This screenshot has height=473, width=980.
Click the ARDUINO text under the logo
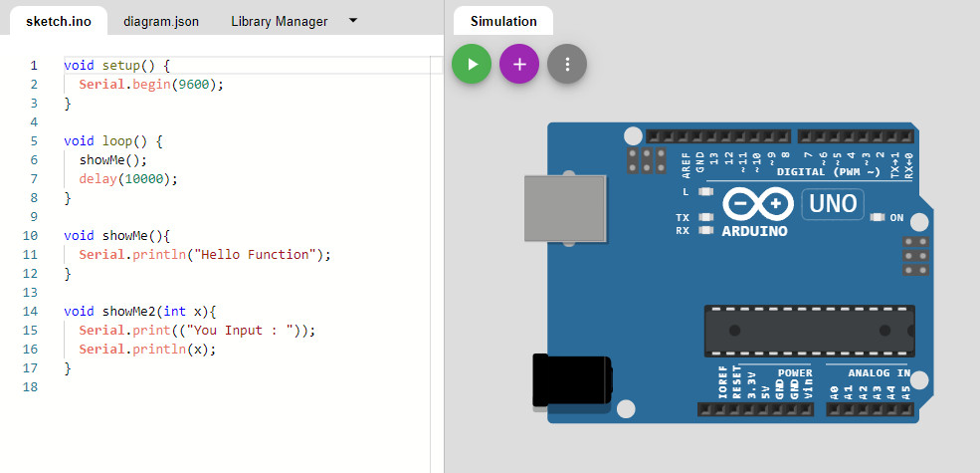(755, 231)
